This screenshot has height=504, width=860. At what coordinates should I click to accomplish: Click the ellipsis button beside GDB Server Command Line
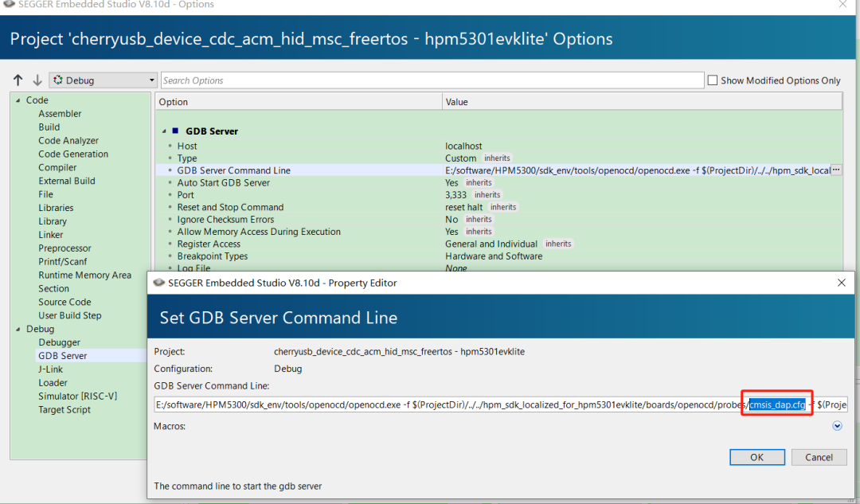pyautogui.click(x=835, y=170)
